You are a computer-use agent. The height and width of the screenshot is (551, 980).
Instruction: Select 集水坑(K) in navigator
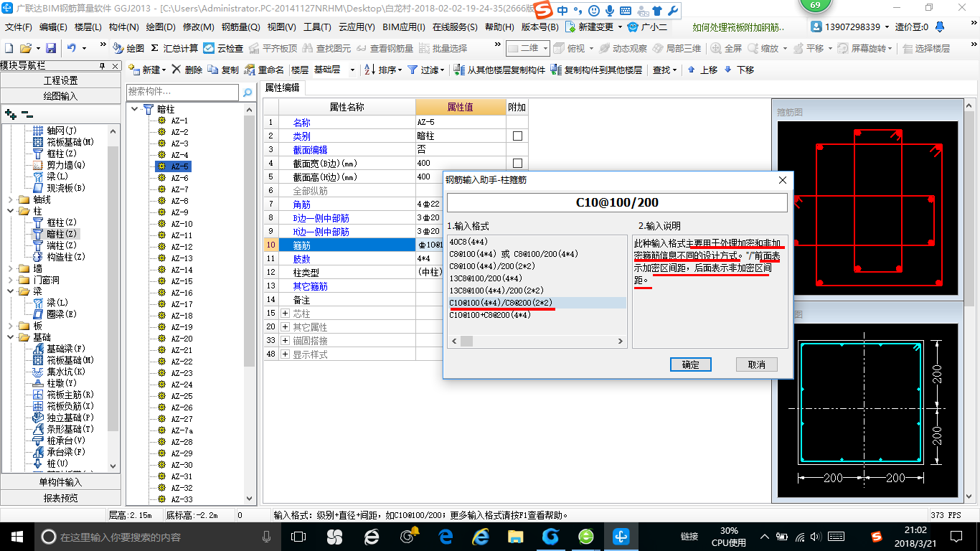(x=66, y=372)
